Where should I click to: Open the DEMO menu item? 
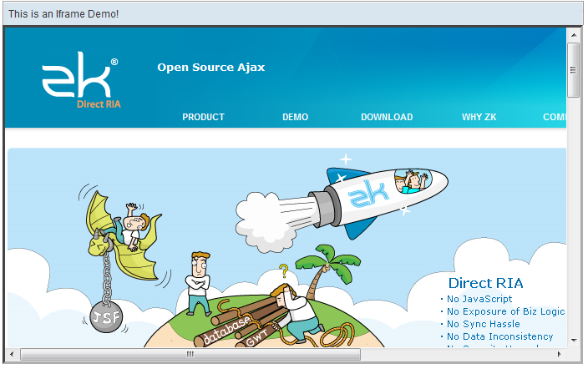point(295,117)
